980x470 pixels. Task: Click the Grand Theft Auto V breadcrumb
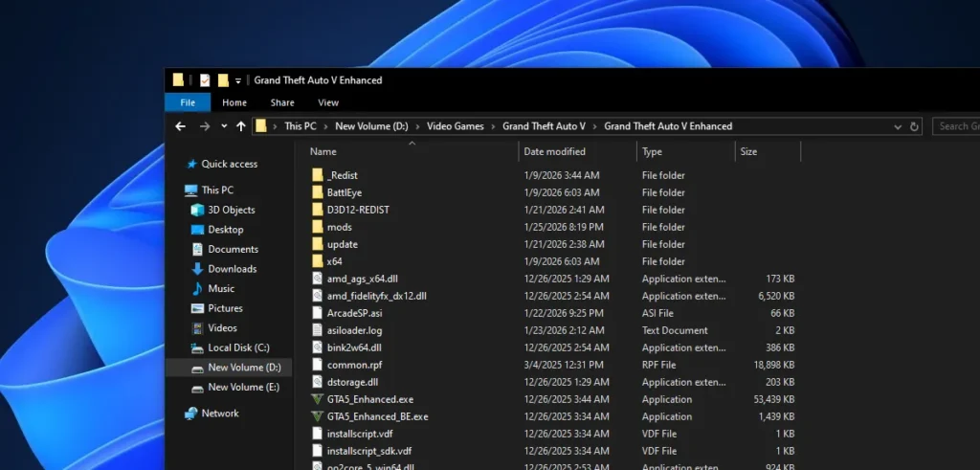[544, 126]
